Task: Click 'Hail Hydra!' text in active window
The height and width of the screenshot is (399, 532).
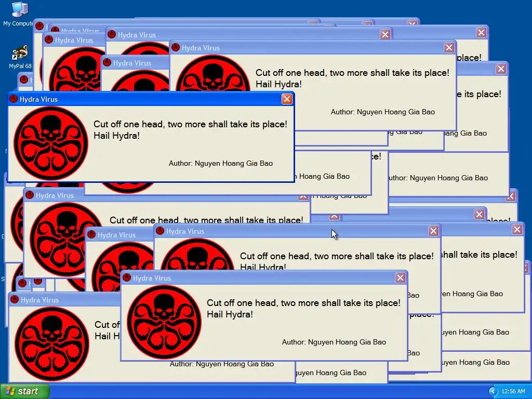Action: point(117,136)
